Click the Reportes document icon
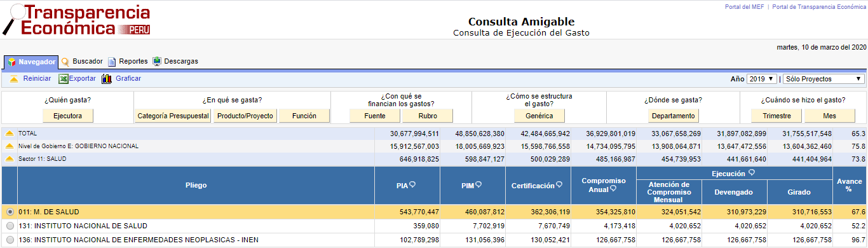The width and height of the screenshot is (868, 248). 112,62
